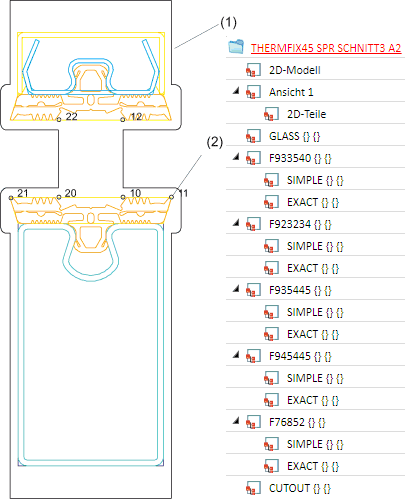Click icon of EXACT under F923234

(271, 268)
